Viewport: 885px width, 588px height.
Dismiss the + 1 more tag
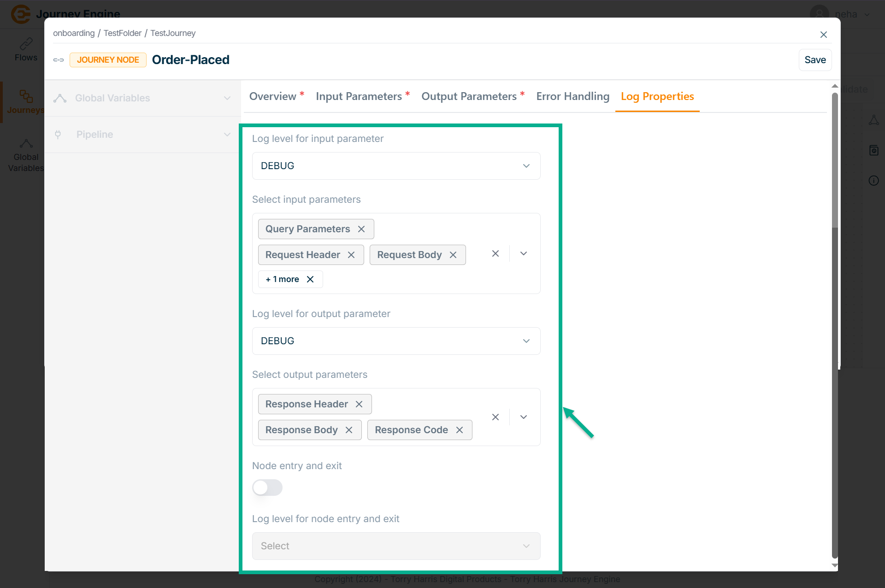310,279
